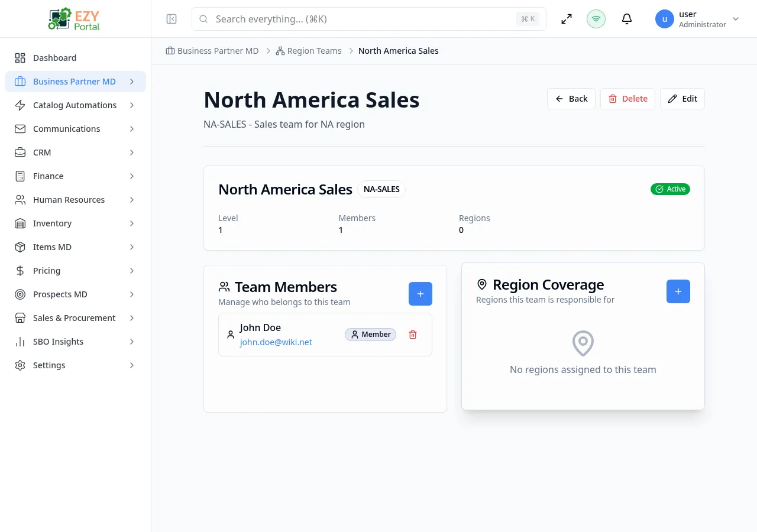The width and height of the screenshot is (757, 532).
Task: Collapse the sidebar panel toggle icon
Action: point(172,19)
